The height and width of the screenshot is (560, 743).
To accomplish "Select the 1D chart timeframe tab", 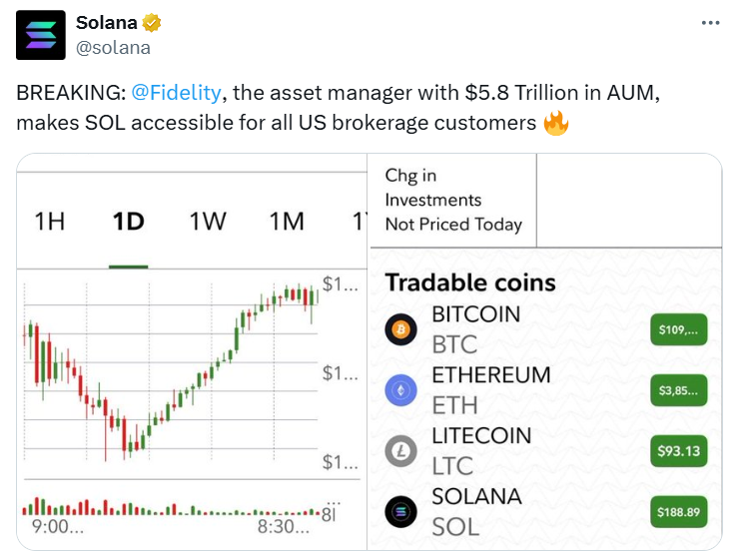I will (128, 221).
